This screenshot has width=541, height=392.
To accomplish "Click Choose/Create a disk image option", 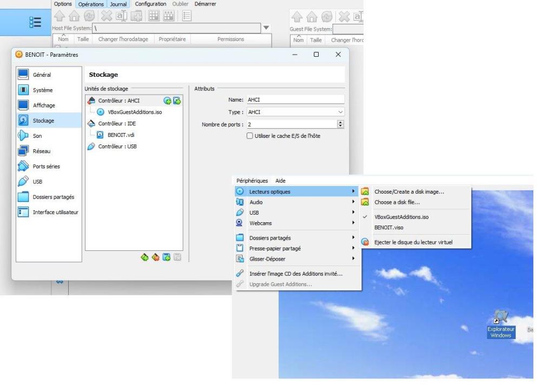I will [x=409, y=191].
